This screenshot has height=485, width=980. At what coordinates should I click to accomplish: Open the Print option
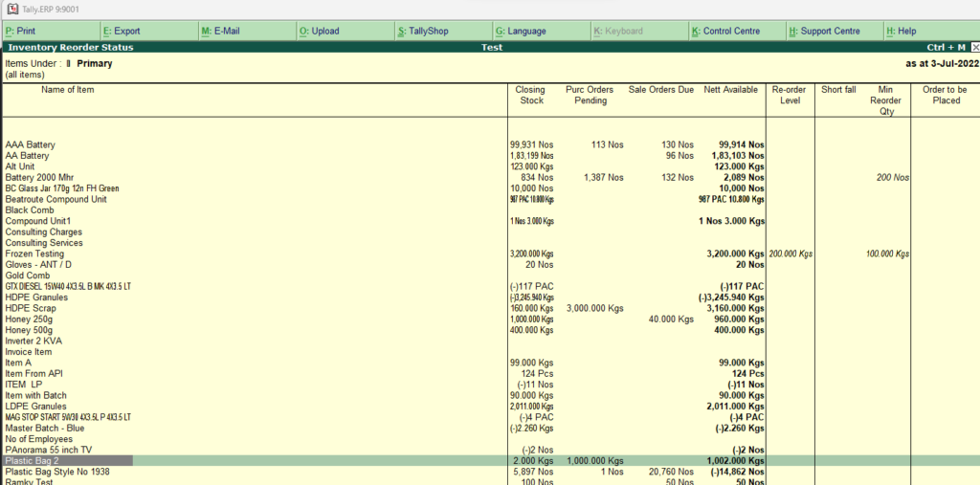52,31
